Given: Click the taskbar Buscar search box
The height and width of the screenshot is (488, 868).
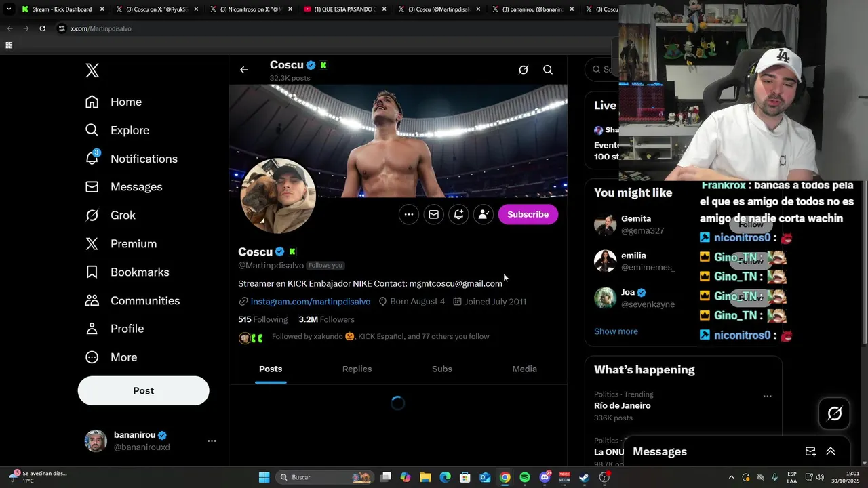Looking at the screenshot, I should coord(326,477).
